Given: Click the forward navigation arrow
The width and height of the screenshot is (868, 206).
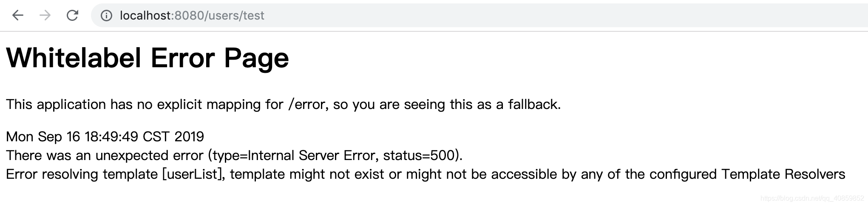Looking at the screenshot, I should pyautogui.click(x=45, y=16).
